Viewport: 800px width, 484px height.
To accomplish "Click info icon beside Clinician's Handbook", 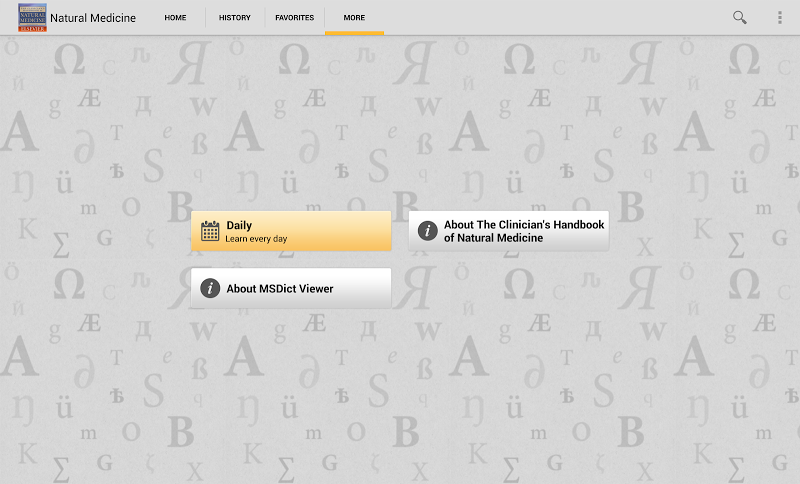I will point(428,231).
